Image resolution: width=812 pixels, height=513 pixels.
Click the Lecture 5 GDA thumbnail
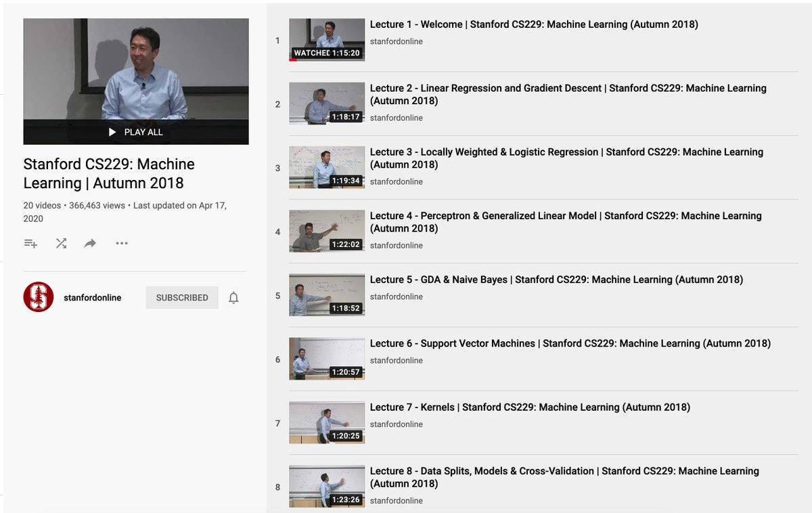327,295
